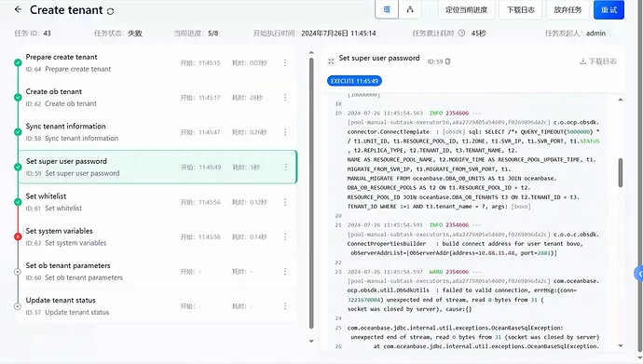643x364 pixels.
Task: Click log line 23 WARN entry
Action: click(x=473, y=290)
